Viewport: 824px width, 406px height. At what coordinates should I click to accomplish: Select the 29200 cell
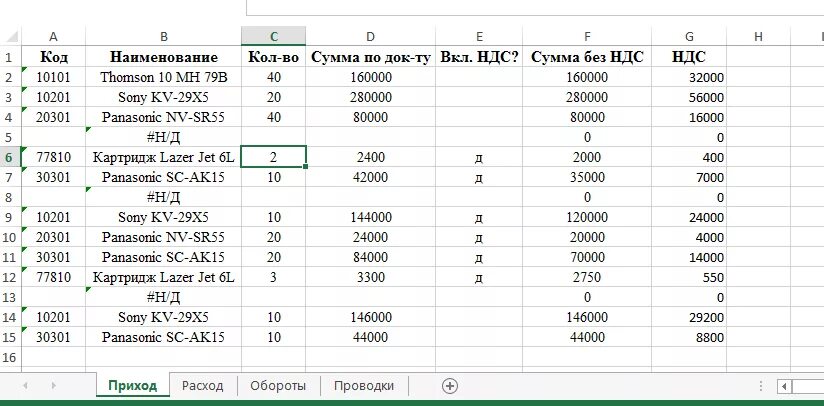(x=689, y=317)
